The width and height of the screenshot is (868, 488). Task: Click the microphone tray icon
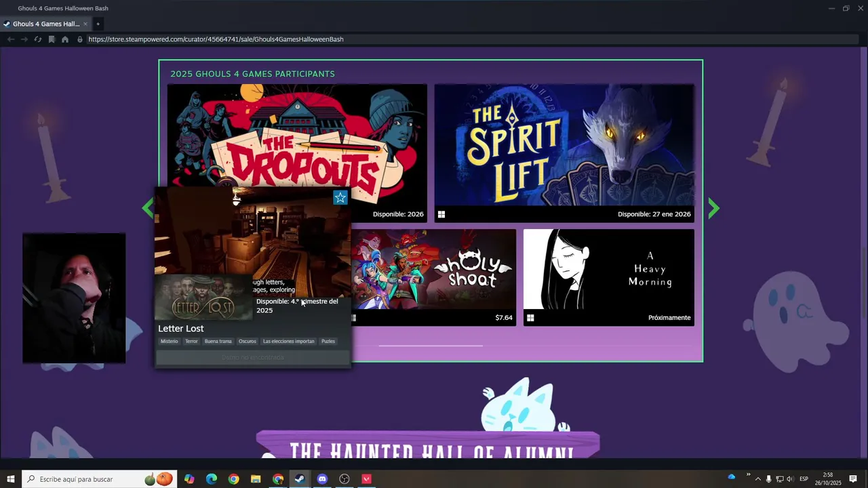pos(768,479)
